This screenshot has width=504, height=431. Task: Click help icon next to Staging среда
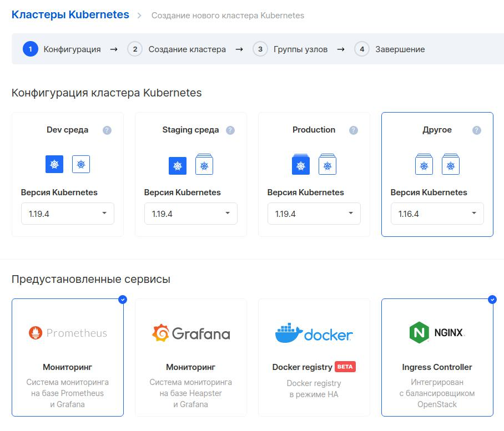pos(230,130)
